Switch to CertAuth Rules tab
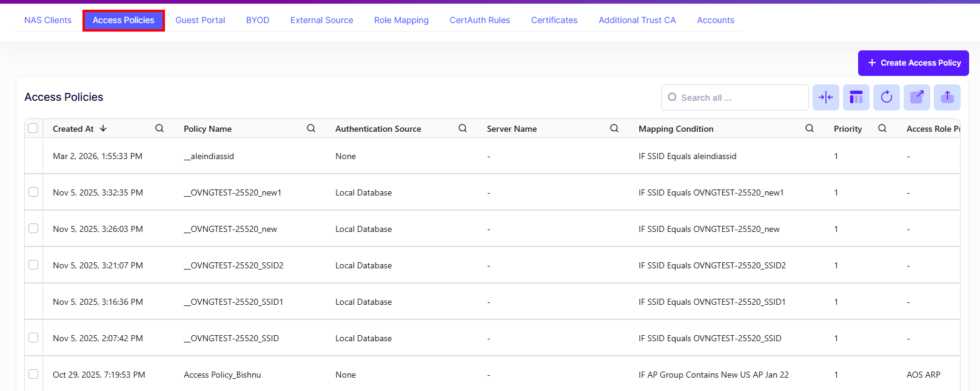Screen dimensions: 980x391 click(x=480, y=20)
